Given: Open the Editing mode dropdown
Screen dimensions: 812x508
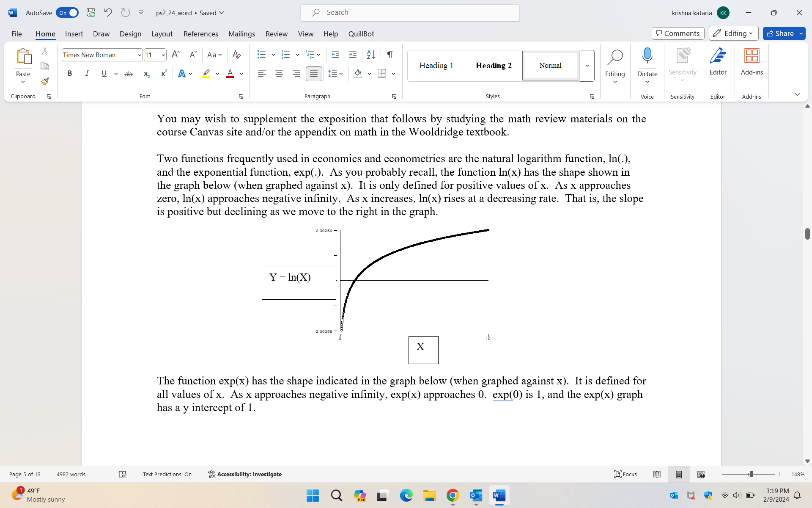Looking at the screenshot, I should [733, 33].
